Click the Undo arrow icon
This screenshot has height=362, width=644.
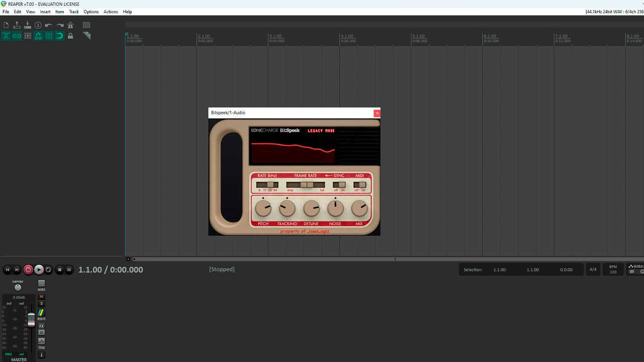click(49, 25)
